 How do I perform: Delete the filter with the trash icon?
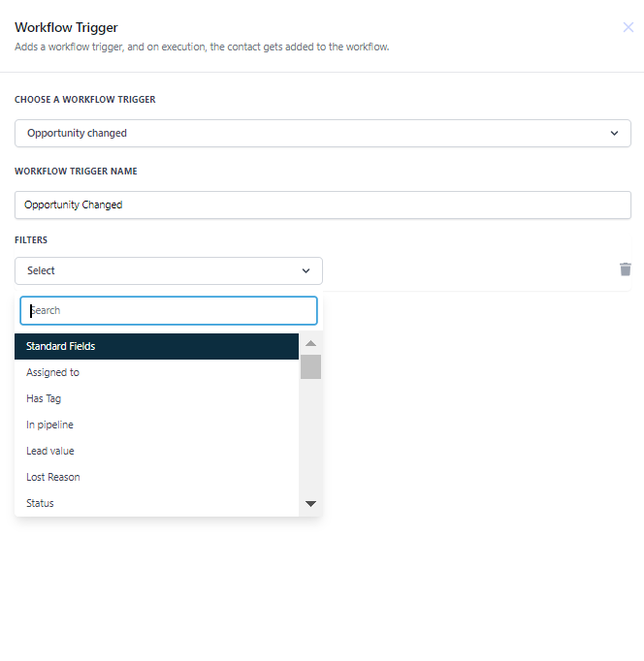[625, 269]
